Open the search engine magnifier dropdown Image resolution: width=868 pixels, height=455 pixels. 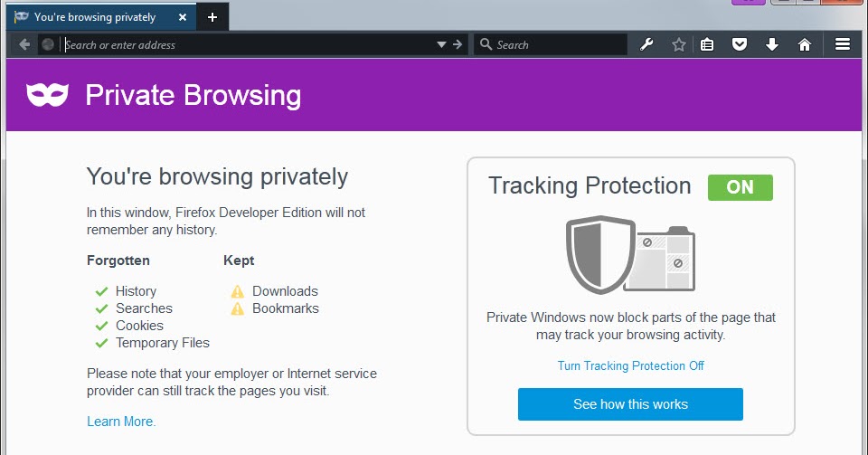[486, 44]
